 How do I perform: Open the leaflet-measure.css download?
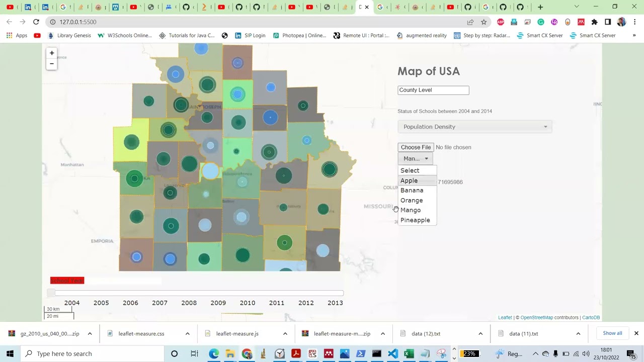pos(141,333)
